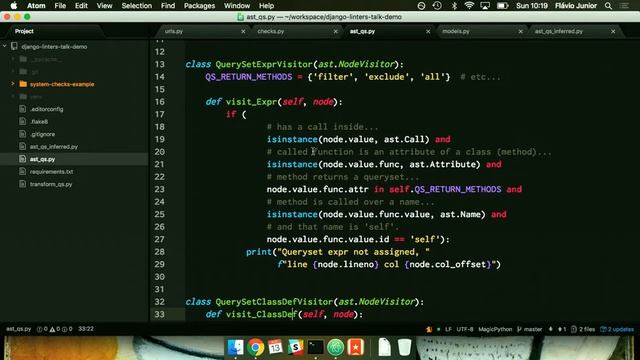Open Google Chrome from the Dock
640x360 pixels.
(x=256, y=347)
